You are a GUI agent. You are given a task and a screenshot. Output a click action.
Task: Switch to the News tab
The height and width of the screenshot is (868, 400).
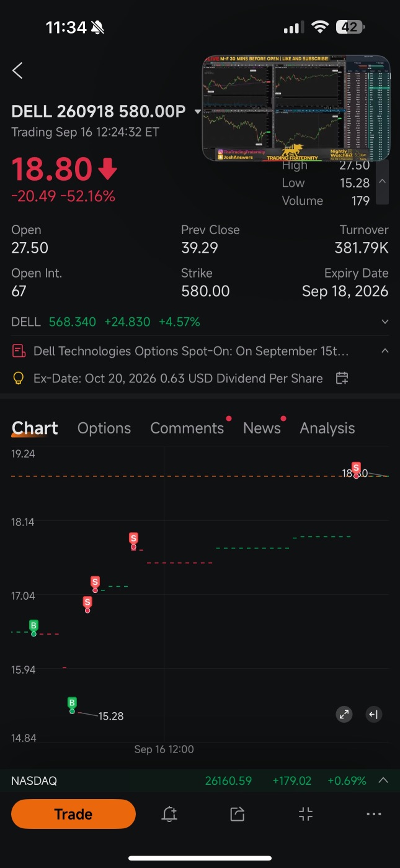[262, 428]
